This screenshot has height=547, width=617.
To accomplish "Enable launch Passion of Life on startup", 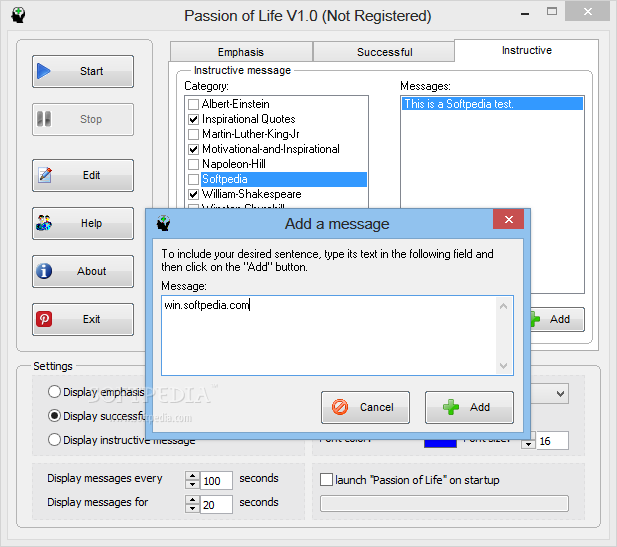I will [326, 480].
